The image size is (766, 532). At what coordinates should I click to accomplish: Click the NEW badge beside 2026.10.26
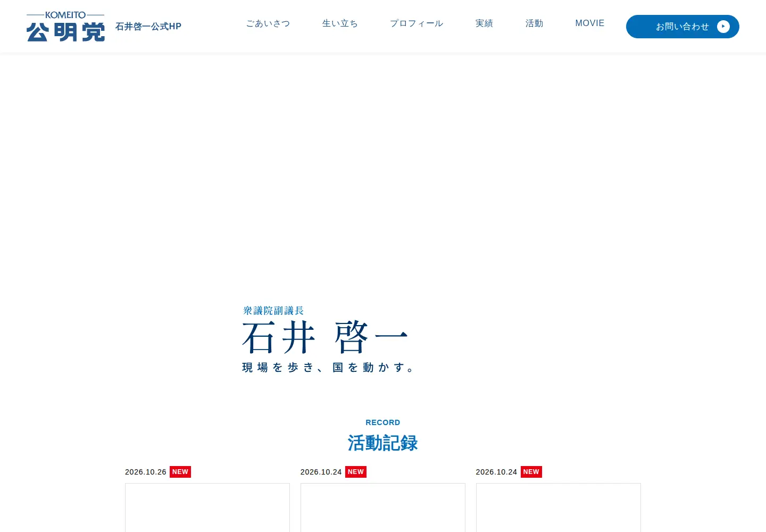(x=180, y=472)
